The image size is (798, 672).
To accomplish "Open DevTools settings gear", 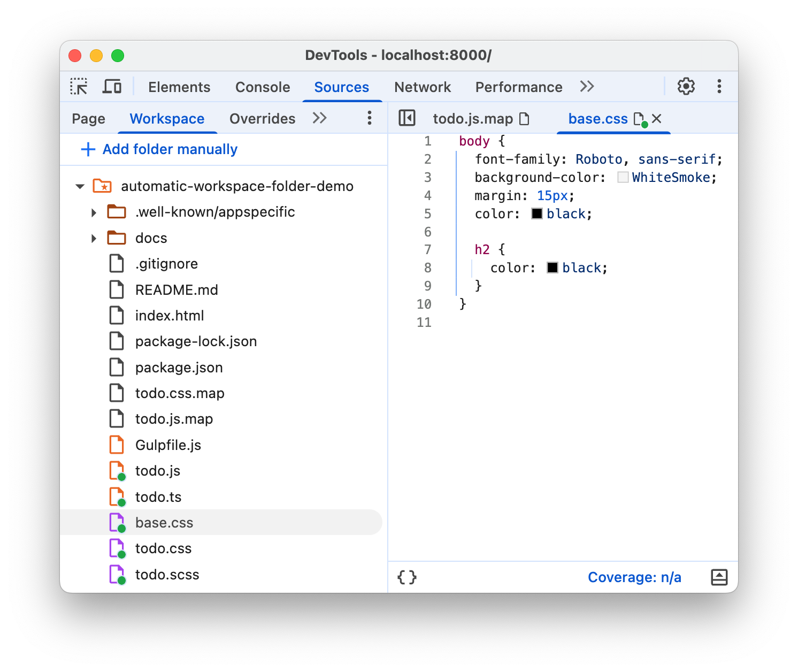I will tap(686, 86).
